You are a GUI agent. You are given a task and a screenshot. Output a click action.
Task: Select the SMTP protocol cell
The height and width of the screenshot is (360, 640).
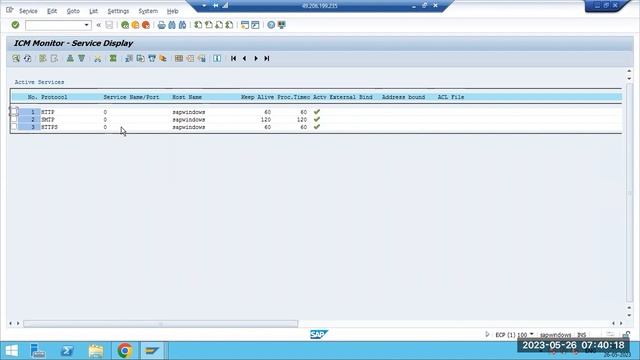click(x=48, y=120)
